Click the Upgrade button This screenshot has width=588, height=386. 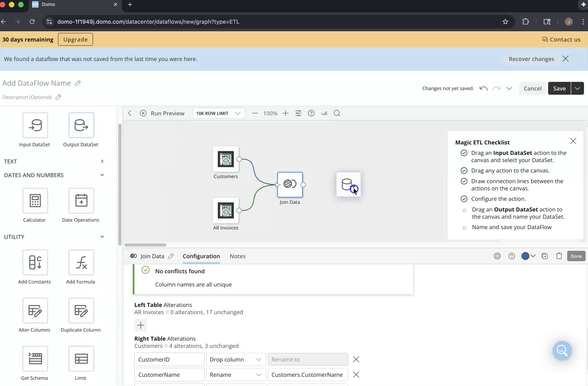tap(75, 39)
